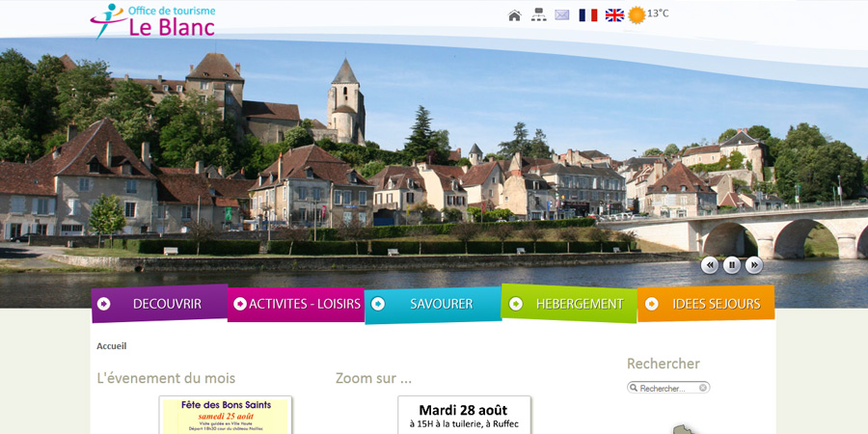Switch language with the French flag

588,15
